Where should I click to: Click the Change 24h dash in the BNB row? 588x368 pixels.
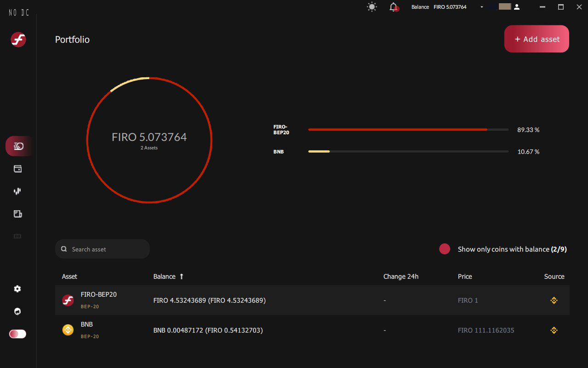384,330
